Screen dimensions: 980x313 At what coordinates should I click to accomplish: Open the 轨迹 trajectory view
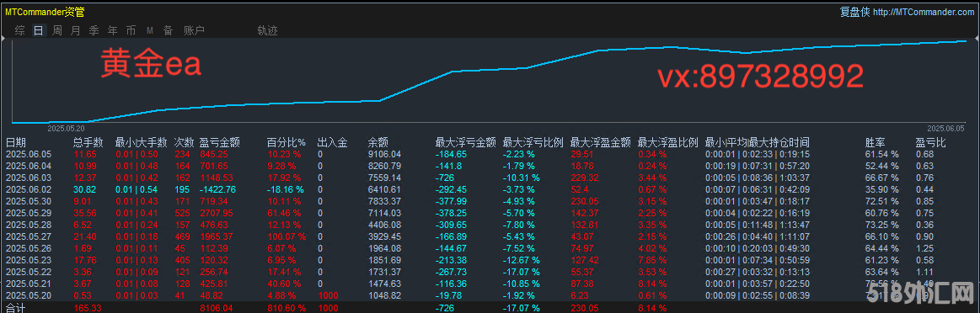click(267, 30)
